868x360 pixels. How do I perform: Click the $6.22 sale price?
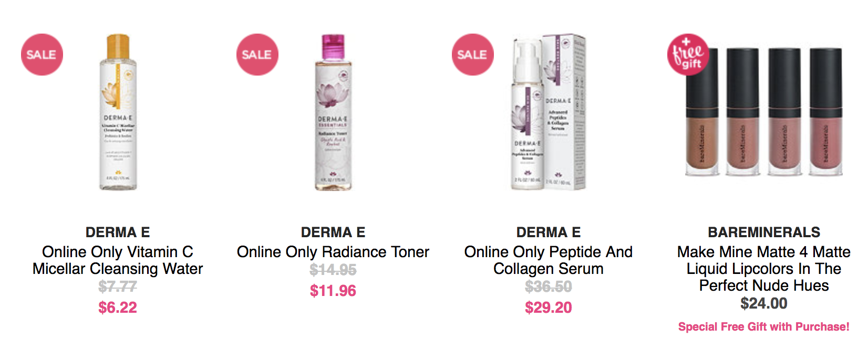118,307
